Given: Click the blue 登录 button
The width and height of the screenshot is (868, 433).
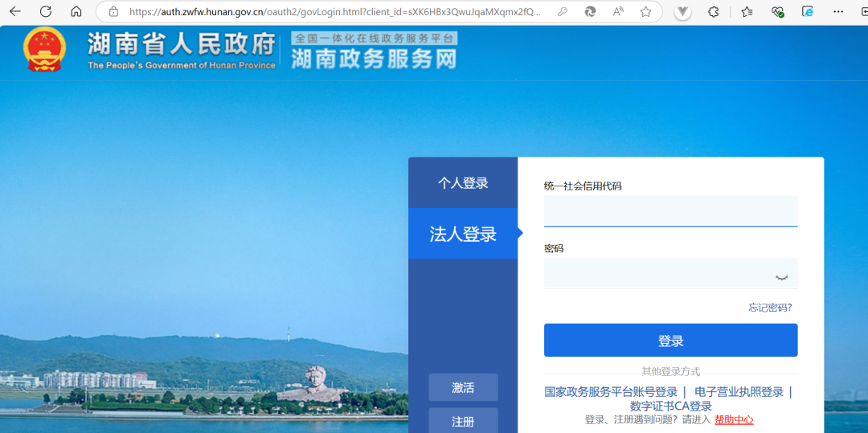Looking at the screenshot, I should pos(670,341).
